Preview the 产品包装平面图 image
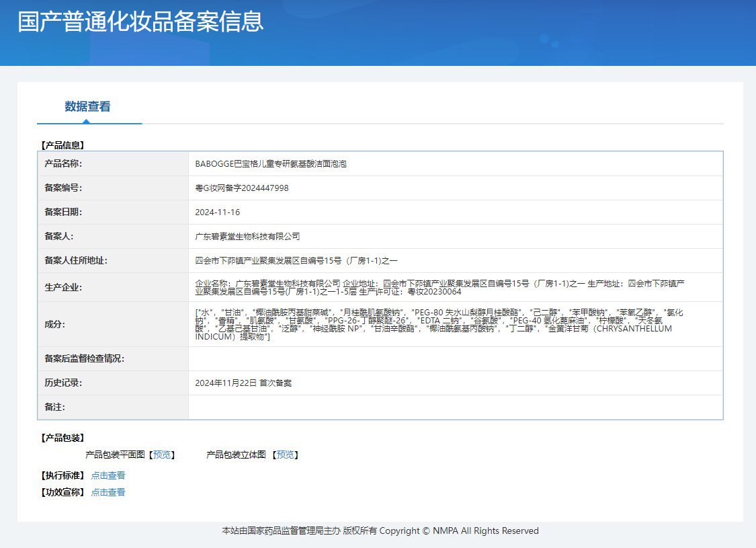The height and width of the screenshot is (548, 756). click(x=161, y=455)
